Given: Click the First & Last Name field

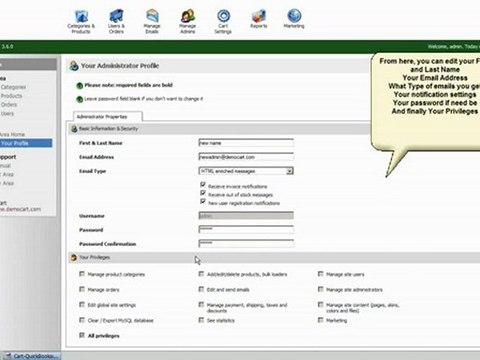Looking at the screenshot, I should (x=246, y=143).
